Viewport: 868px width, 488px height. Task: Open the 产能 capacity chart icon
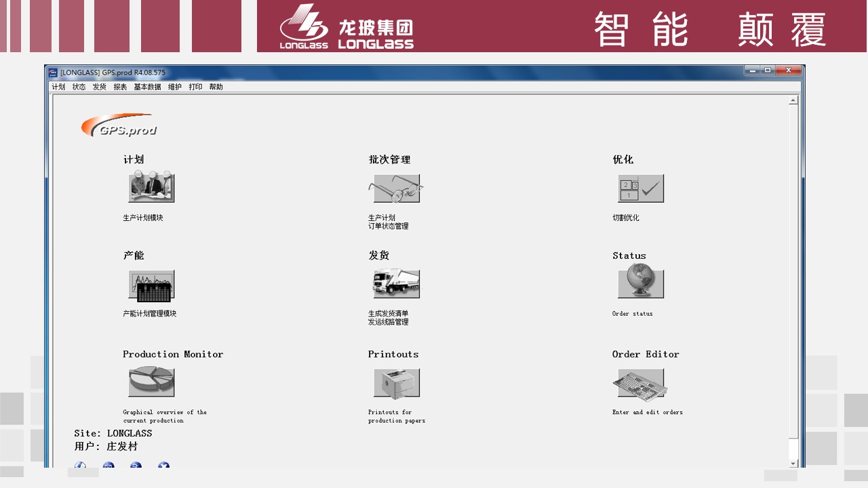[x=151, y=285]
